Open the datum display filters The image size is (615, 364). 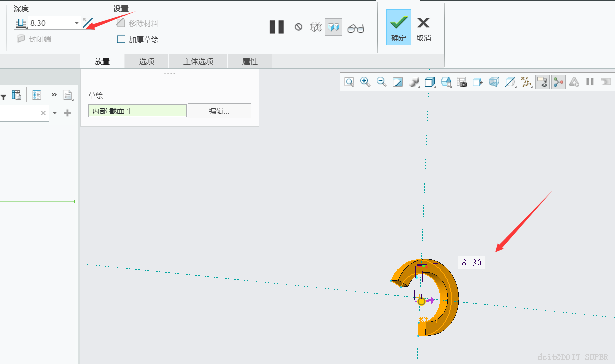(526, 82)
